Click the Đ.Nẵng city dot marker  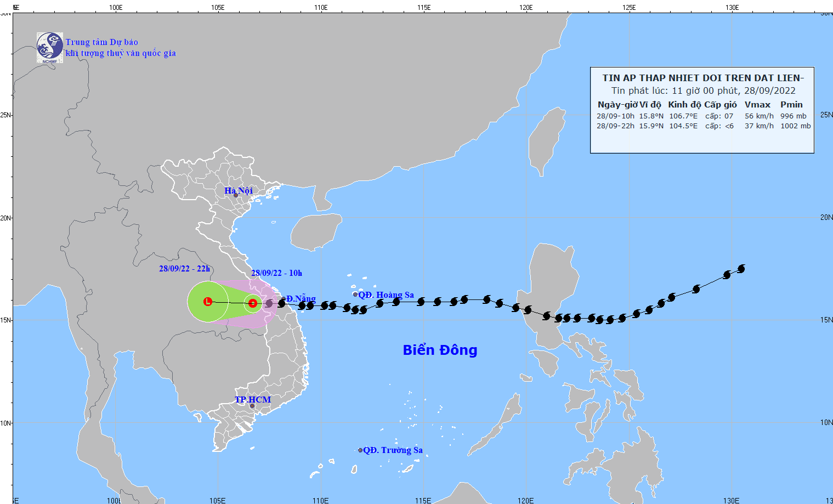[x=284, y=299]
